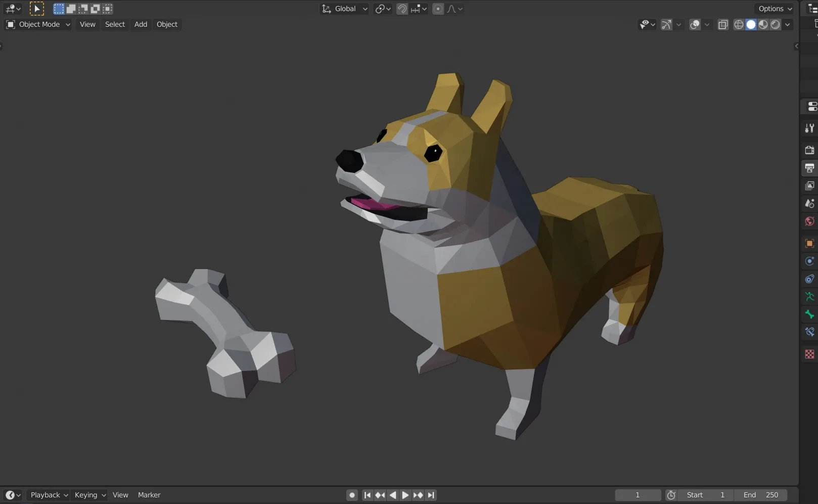The image size is (818, 504).
Task: Open the pivot point dropdown
Action: click(x=383, y=9)
